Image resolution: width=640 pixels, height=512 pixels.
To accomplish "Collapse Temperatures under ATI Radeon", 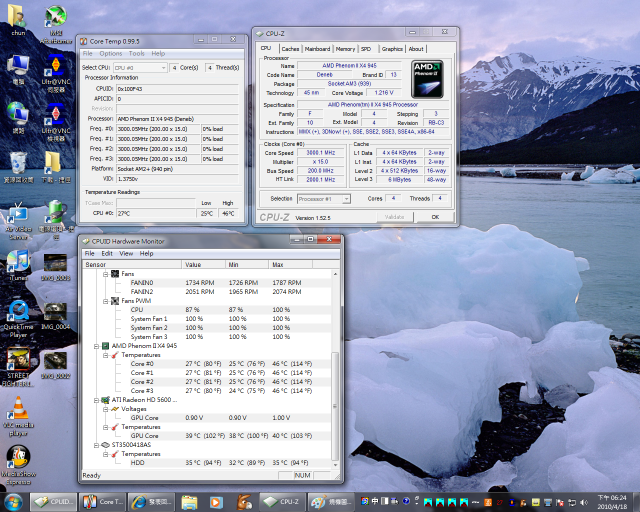I will click(x=105, y=427).
